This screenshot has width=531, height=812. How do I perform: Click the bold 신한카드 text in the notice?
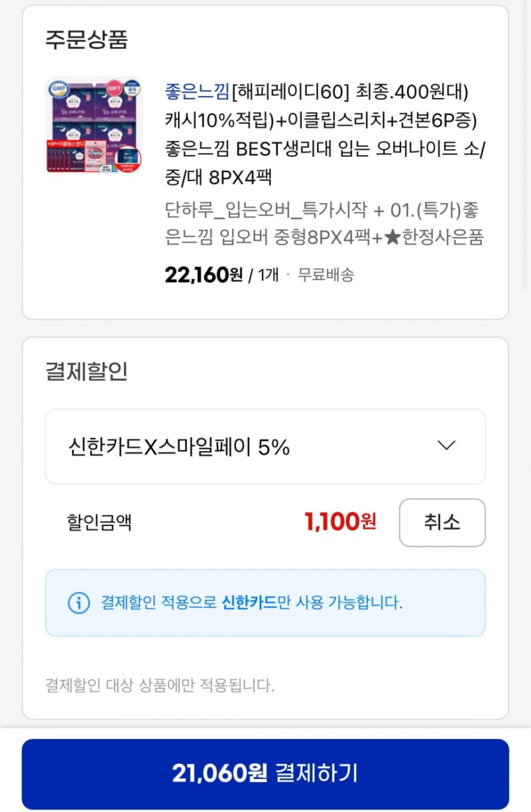[249, 602]
